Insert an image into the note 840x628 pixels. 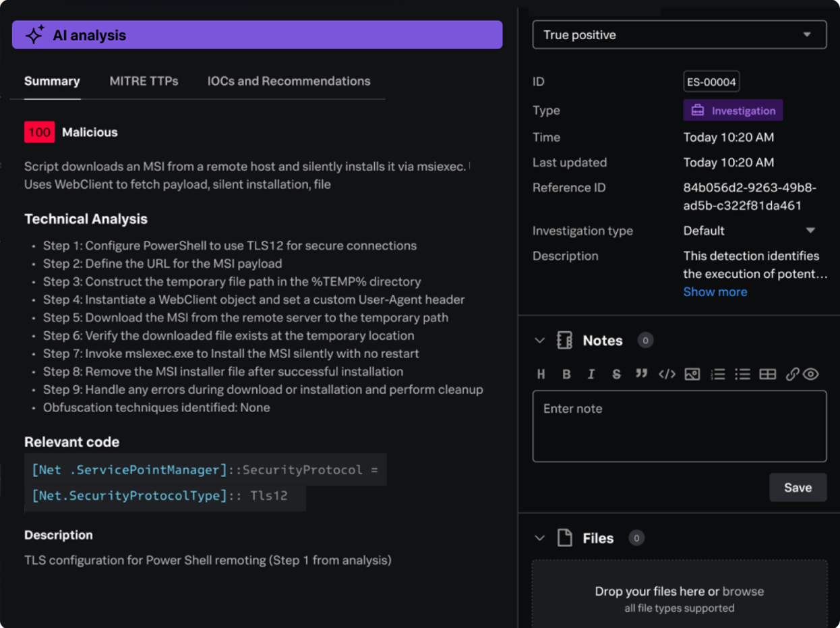click(692, 374)
